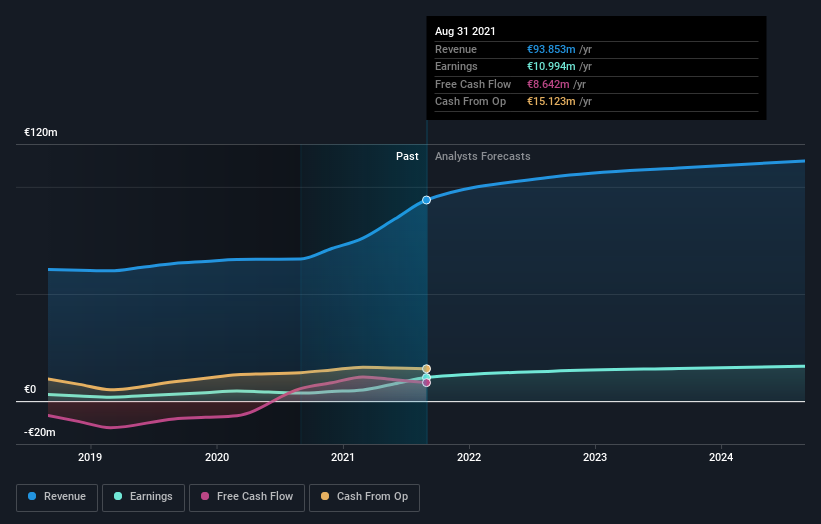The height and width of the screenshot is (524, 821).
Task: Click the €8.642m free cash flow value
Action: (x=548, y=84)
